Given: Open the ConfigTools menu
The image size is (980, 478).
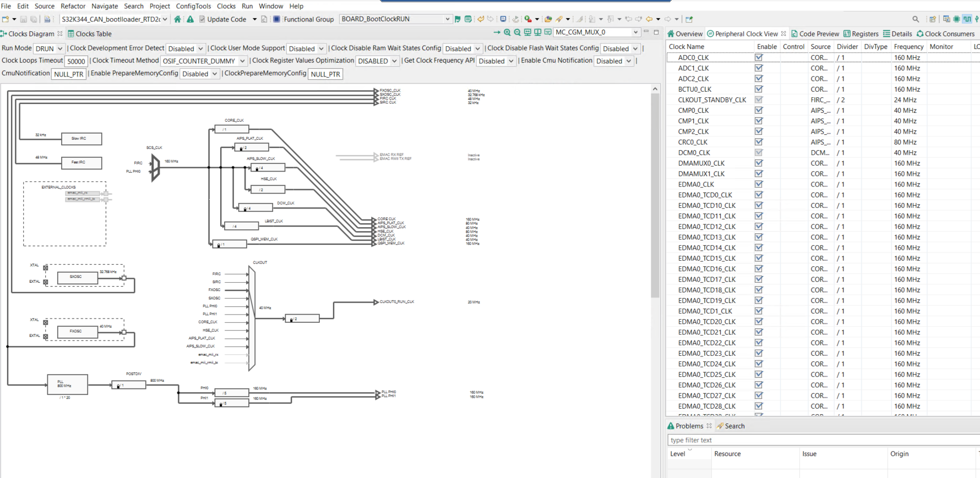Looking at the screenshot, I should coord(193,6).
